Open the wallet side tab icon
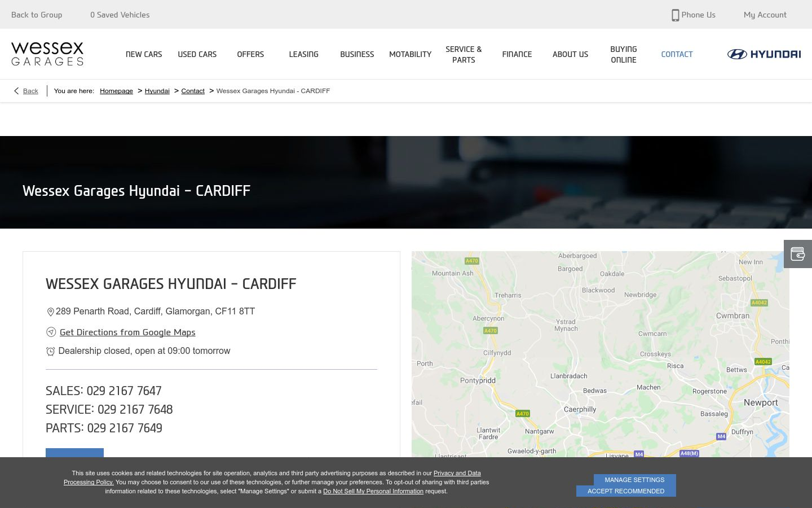Screen dimensions: 812x508 pos(797,254)
